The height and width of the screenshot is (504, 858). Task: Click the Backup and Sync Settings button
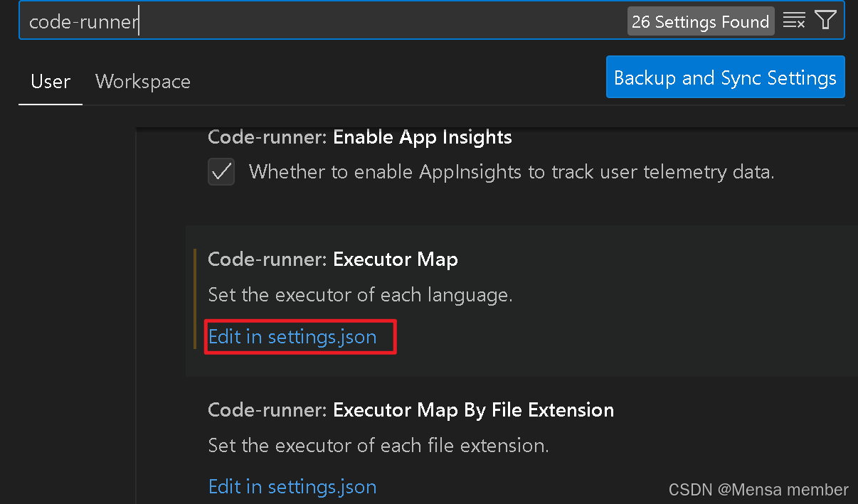click(x=725, y=77)
